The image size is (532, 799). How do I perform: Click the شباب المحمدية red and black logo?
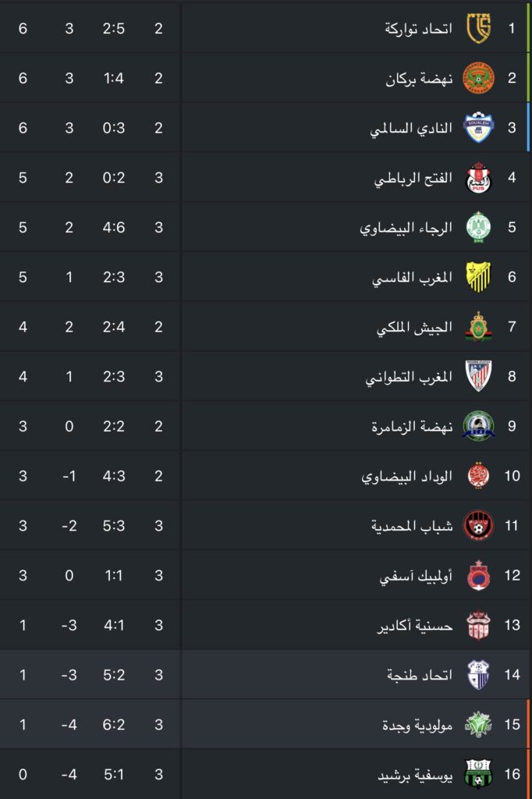478,525
